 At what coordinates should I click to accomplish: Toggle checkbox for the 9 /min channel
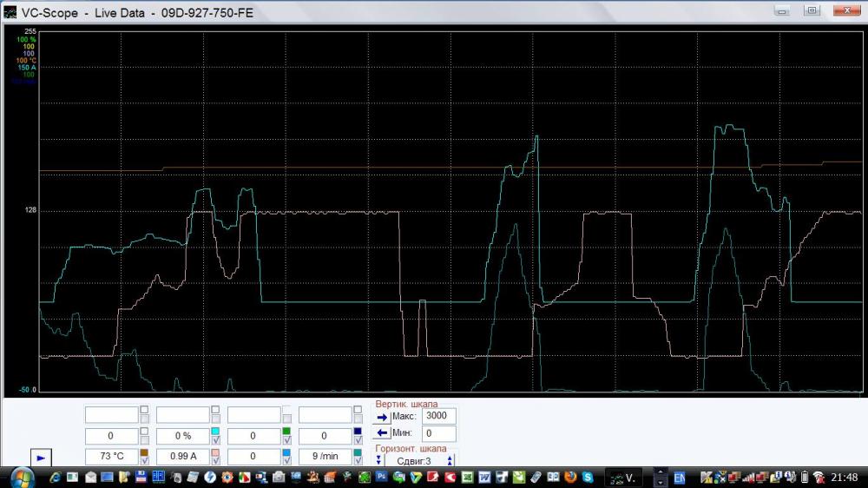click(358, 456)
